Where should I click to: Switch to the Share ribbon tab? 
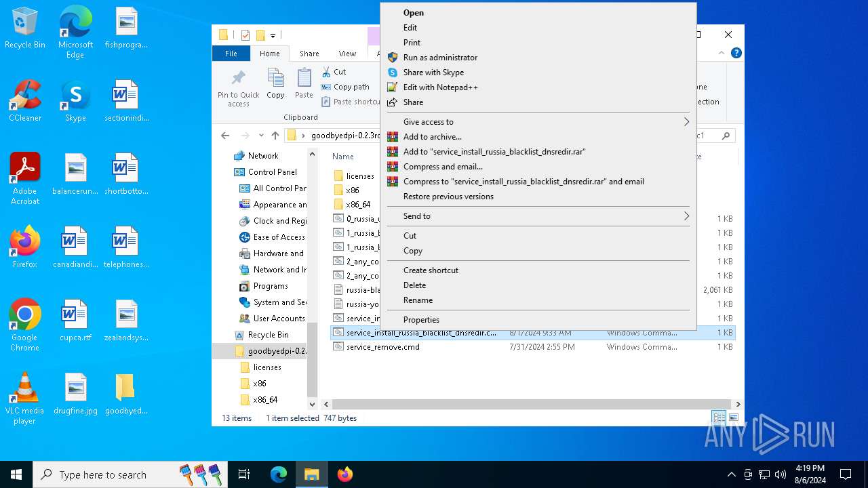pyautogui.click(x=309, y=54)
